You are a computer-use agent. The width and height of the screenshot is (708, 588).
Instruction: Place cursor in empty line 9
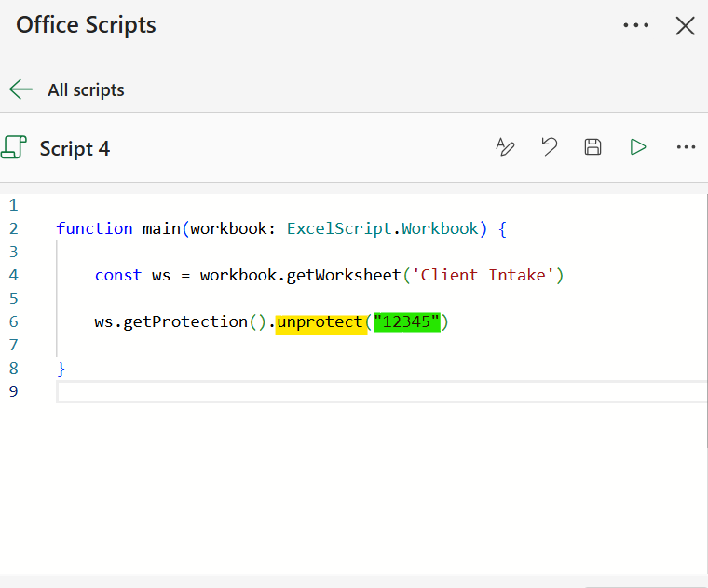pos(382,391)
